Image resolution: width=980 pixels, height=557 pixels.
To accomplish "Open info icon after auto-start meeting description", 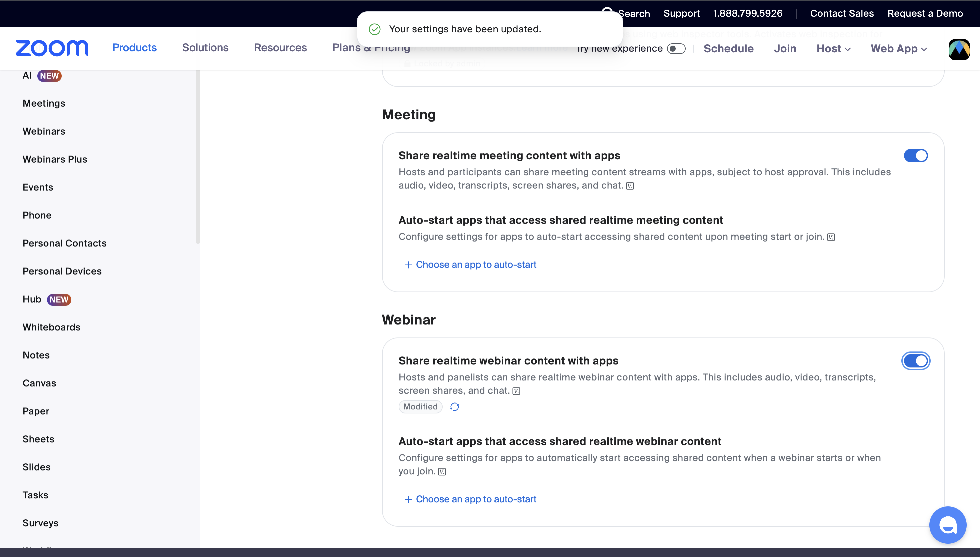I will coord(831,237).
